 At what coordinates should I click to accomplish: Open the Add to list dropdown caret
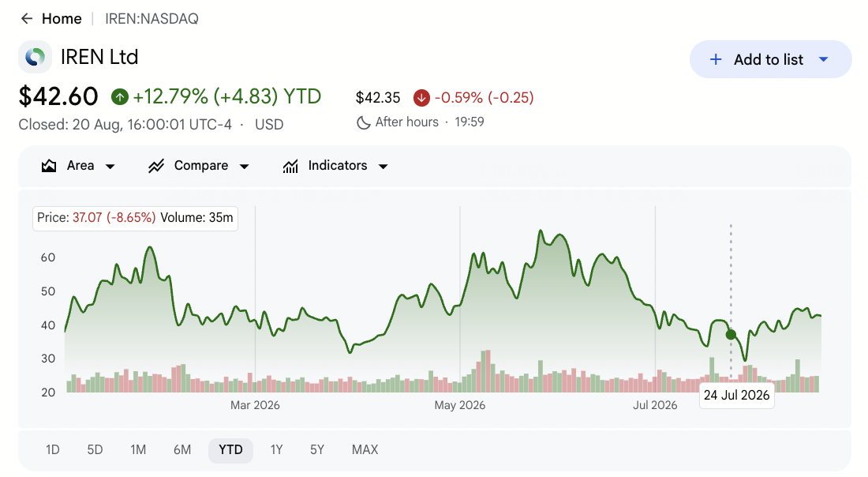pyautogui.click(x=823, y=59)
